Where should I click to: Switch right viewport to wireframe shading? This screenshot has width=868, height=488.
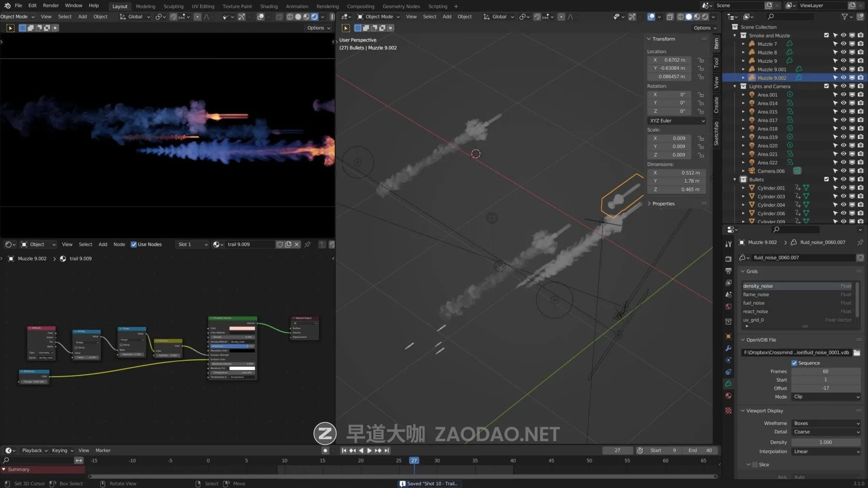pyautogui.click(x=680, y=17)
